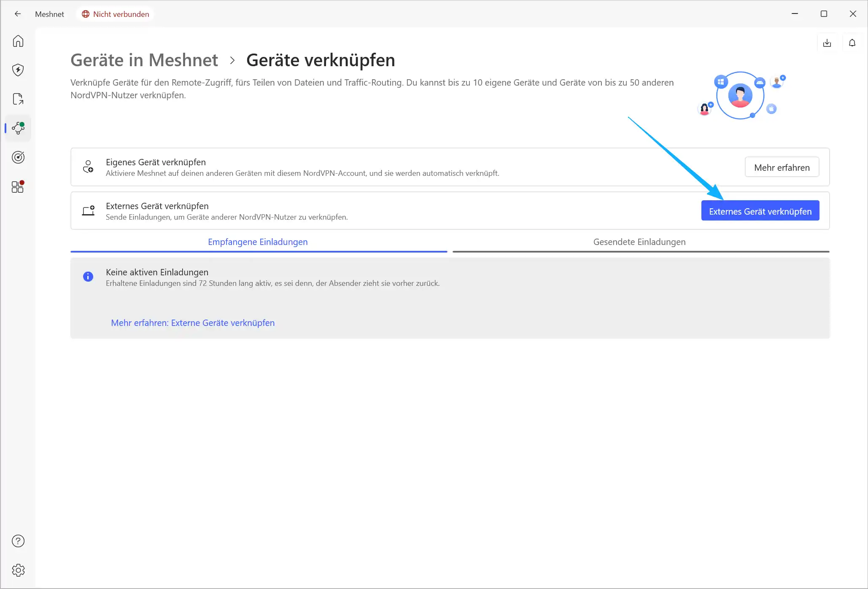Open the apps grid sidebar icon

18,186
